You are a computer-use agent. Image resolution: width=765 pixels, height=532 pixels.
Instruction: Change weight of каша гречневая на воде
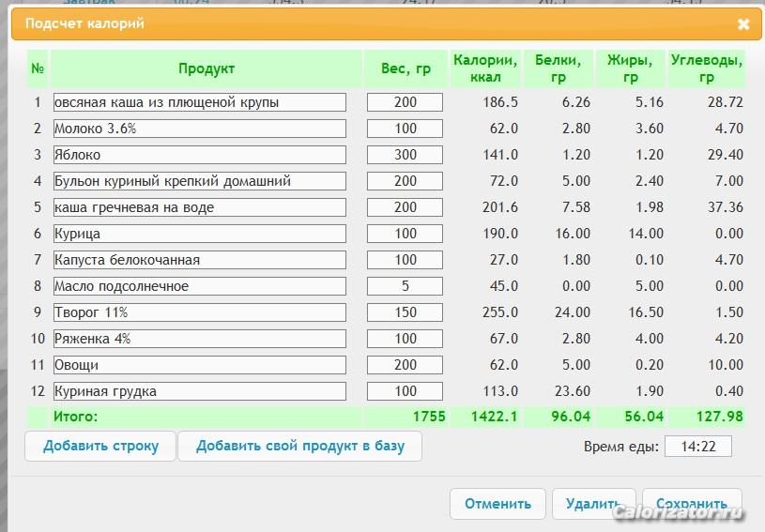coord(405,207)
